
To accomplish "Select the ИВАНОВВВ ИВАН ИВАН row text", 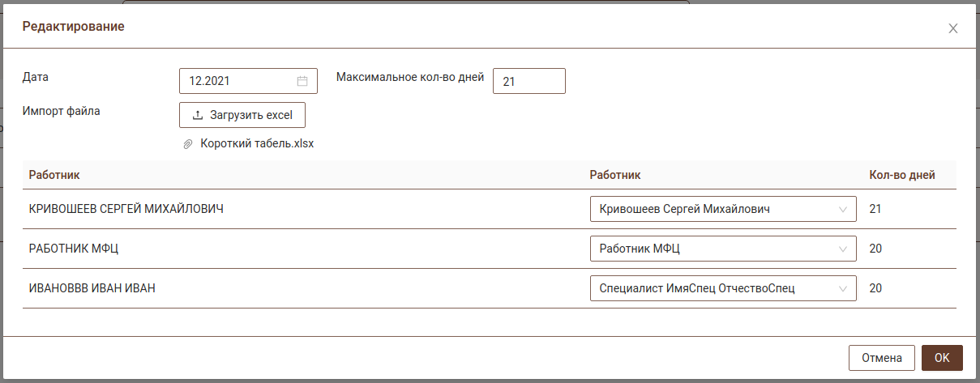I will point(92,288).
